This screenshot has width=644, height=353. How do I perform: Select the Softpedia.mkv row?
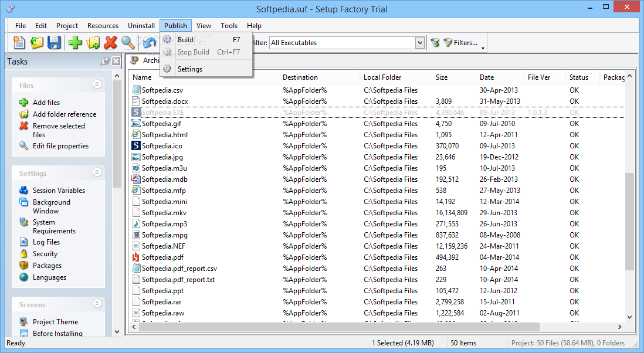pyautogui.click(x=377, y=213)
